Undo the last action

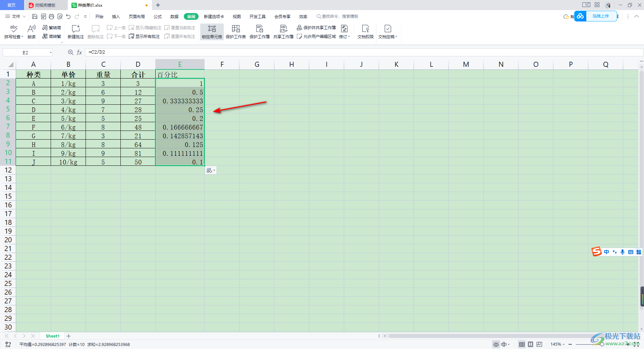[68, 16]
